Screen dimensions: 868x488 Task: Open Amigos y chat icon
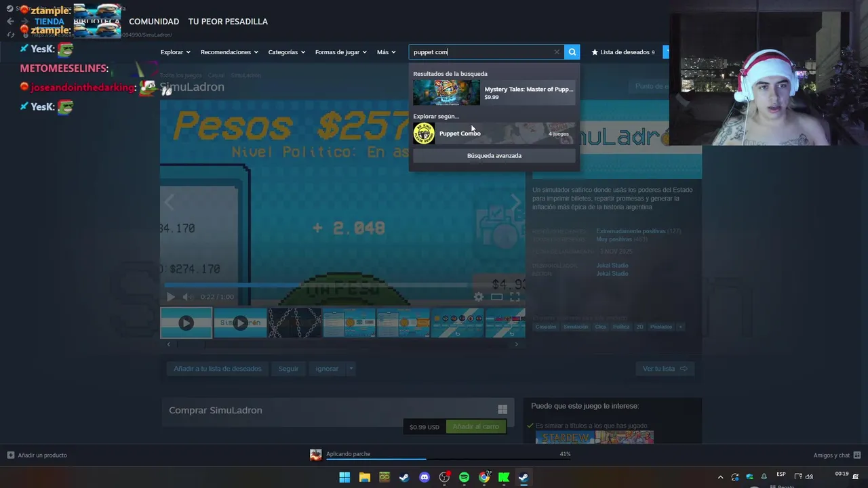[x=857, y=455]
